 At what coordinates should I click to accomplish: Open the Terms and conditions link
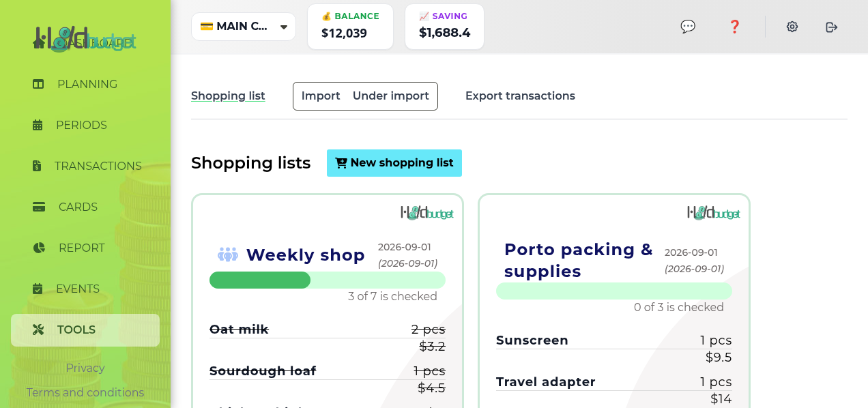(85, 392)
